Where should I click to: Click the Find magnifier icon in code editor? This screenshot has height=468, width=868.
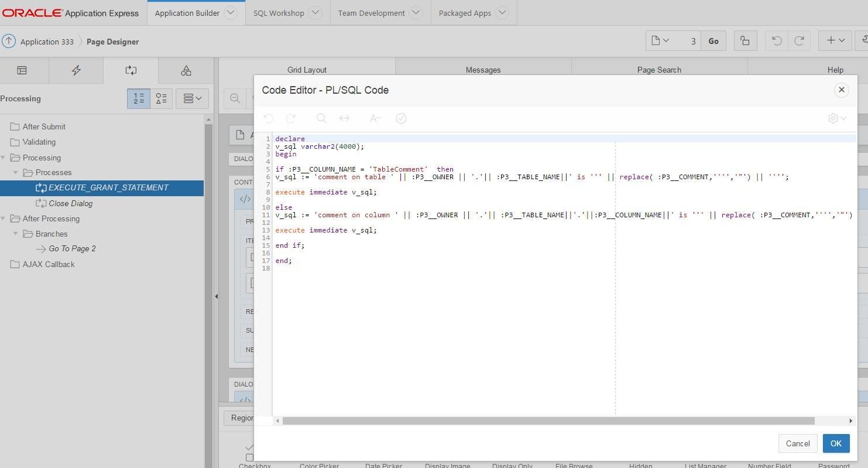point(321,118)
